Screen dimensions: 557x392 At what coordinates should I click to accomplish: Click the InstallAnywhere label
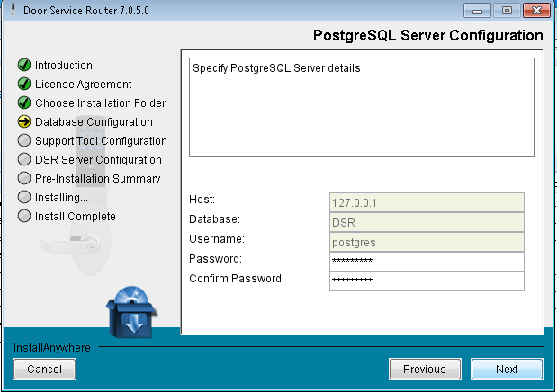pyautogui.click(x=52, y=348)
